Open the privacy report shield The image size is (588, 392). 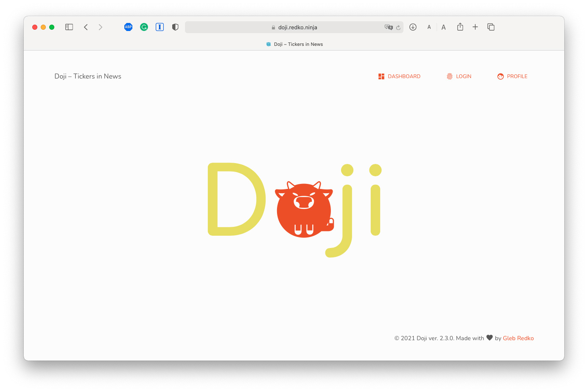(175, 27)
